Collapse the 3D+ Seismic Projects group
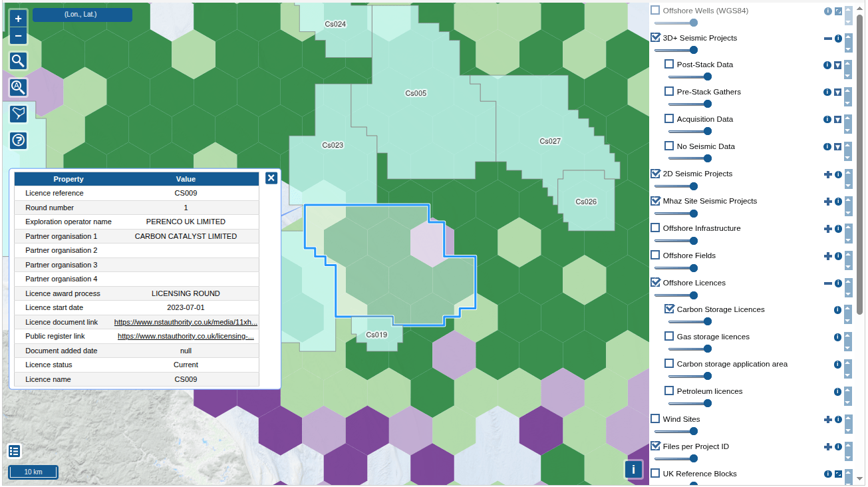868x487 pixels. point(828,39)
